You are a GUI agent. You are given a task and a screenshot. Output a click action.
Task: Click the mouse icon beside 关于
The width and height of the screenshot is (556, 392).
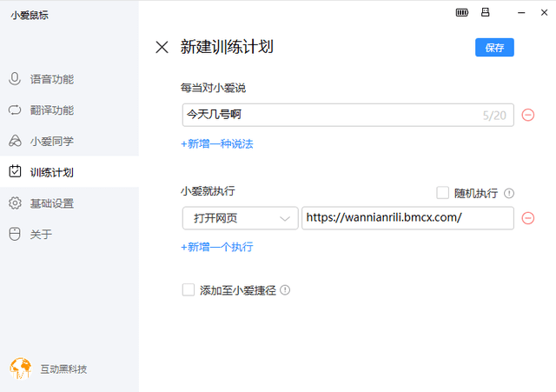15,234
